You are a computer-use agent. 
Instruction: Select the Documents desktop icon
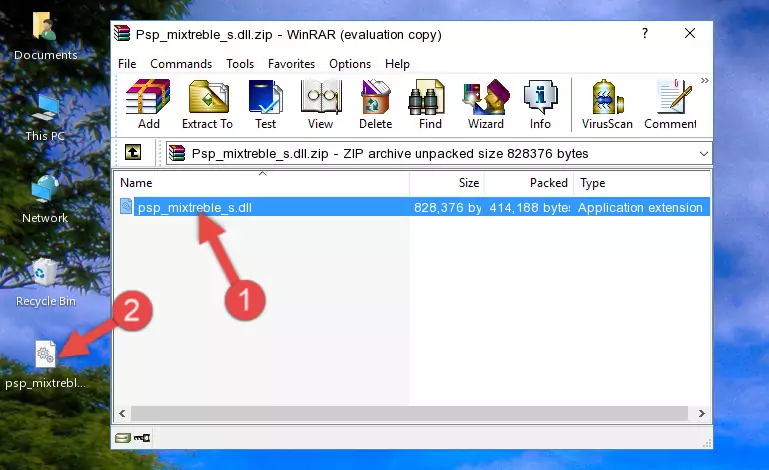[x=45, y=37]
